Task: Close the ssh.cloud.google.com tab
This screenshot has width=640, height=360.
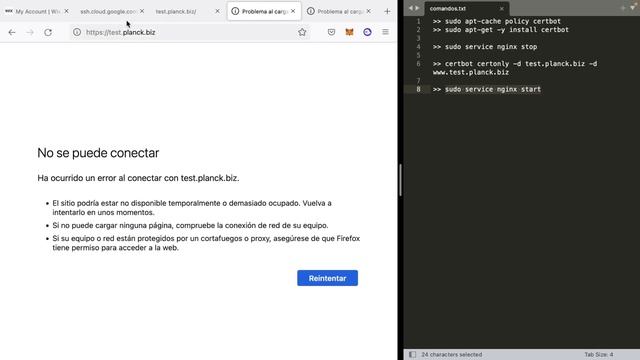Action: coord(142,11)
